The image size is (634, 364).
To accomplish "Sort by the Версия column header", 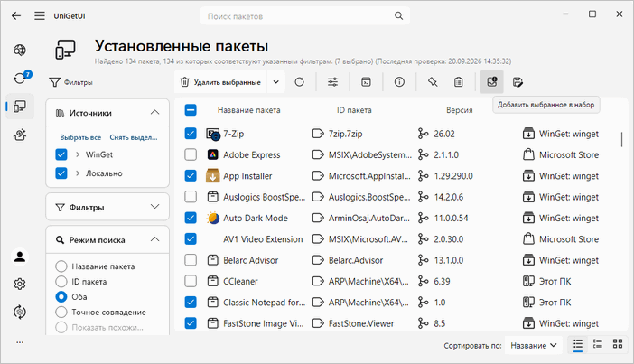I will click(x=460, y=110).
